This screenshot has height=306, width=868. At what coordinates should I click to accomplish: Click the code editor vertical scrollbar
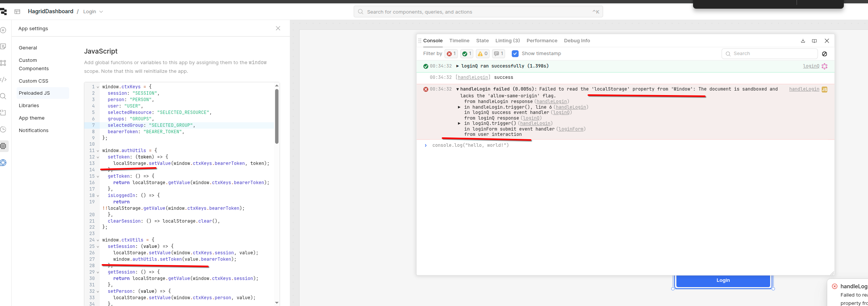[277, 116]
